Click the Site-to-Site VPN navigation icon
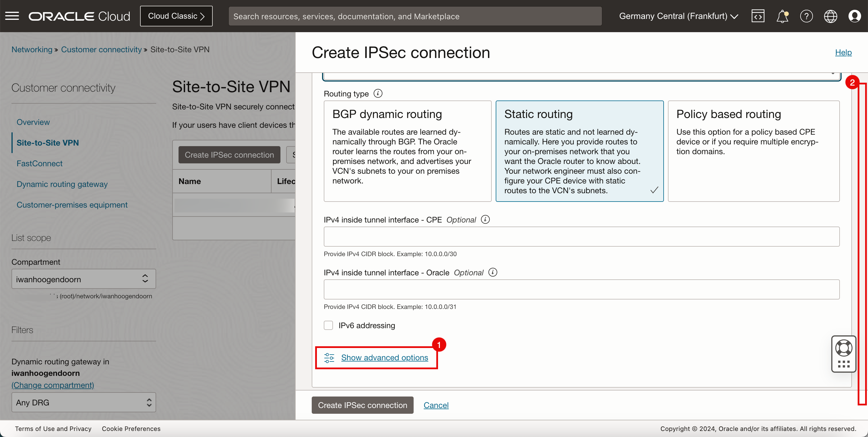This screenshot has width=868, height=437. 47,142
